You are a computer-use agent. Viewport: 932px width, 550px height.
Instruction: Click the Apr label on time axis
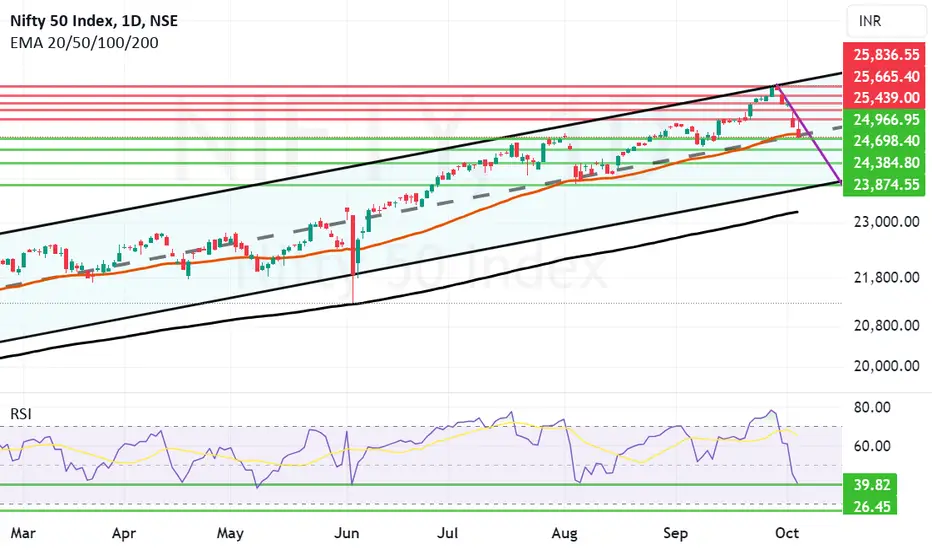(x=124, y=533)
